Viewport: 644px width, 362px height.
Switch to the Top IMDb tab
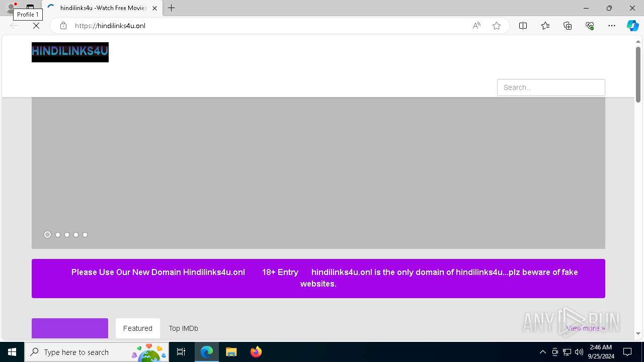[183, 328]
